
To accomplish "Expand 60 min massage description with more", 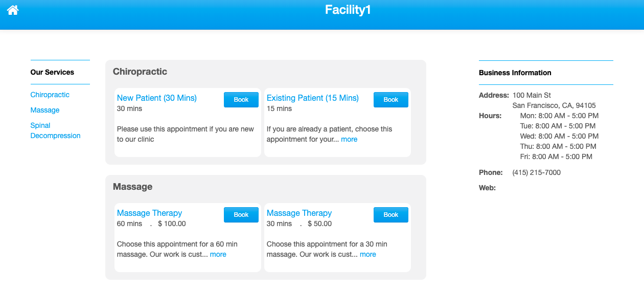I will [x=218, y=254].
